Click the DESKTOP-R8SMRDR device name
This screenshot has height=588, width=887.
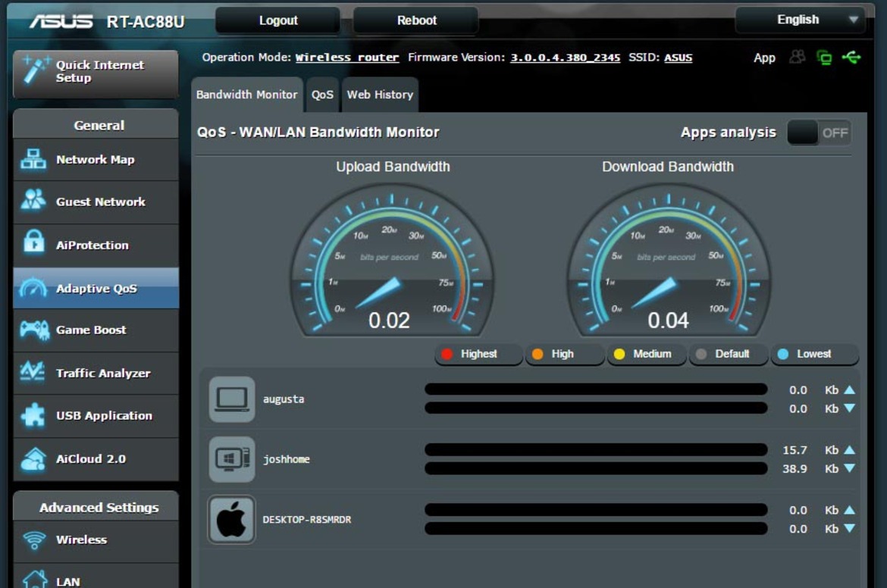coord(306,520)
